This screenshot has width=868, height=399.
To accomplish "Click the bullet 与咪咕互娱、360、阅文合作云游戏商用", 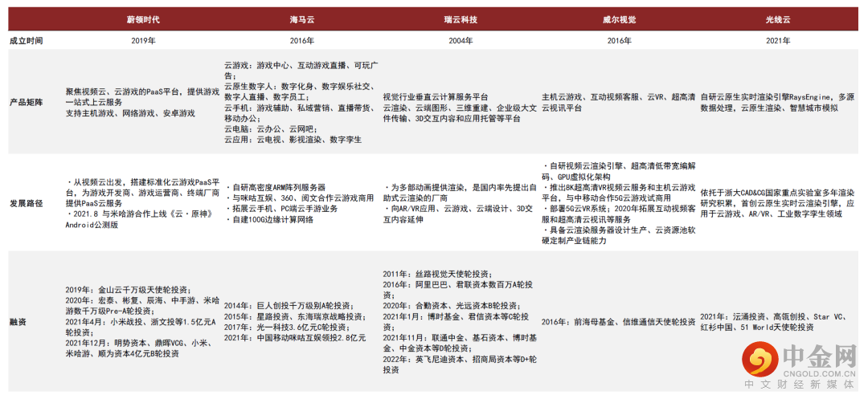I will [300, 198].
